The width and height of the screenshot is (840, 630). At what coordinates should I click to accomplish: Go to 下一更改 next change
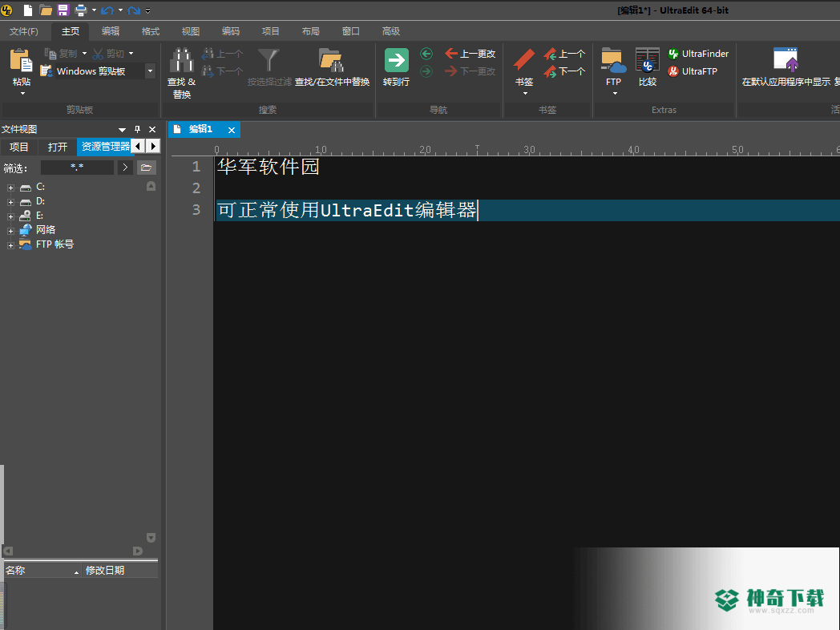pos(470,71)
